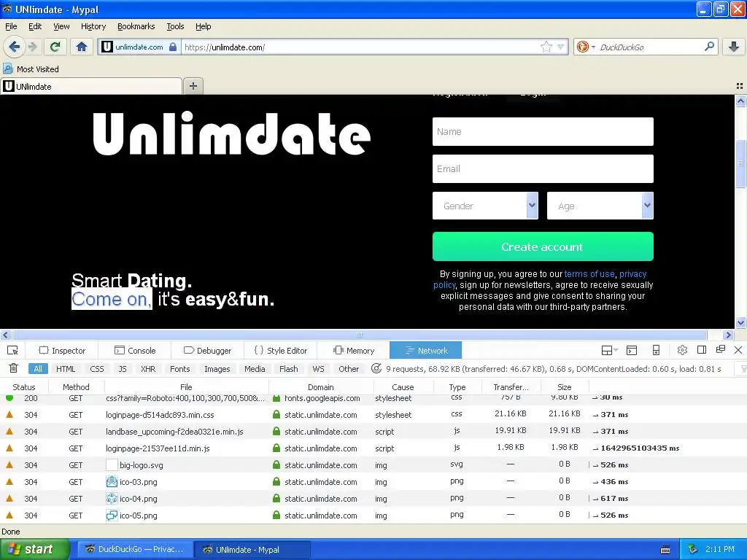This screenshot has width=747, height=560.
Task: Select the All network filter
Action: [x=38, y=368]
